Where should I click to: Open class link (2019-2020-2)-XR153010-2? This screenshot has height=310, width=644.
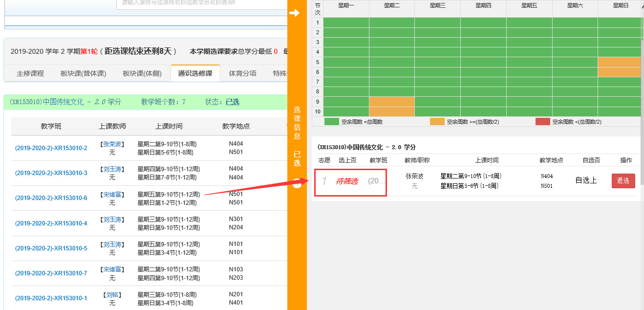point(51,148)
